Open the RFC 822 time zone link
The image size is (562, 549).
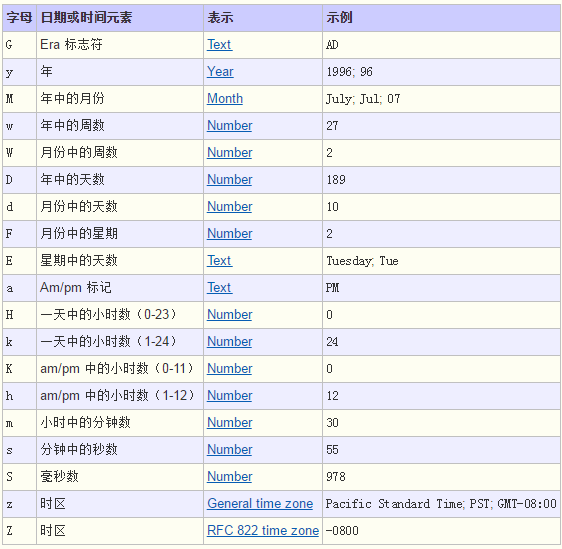(263, 531)
